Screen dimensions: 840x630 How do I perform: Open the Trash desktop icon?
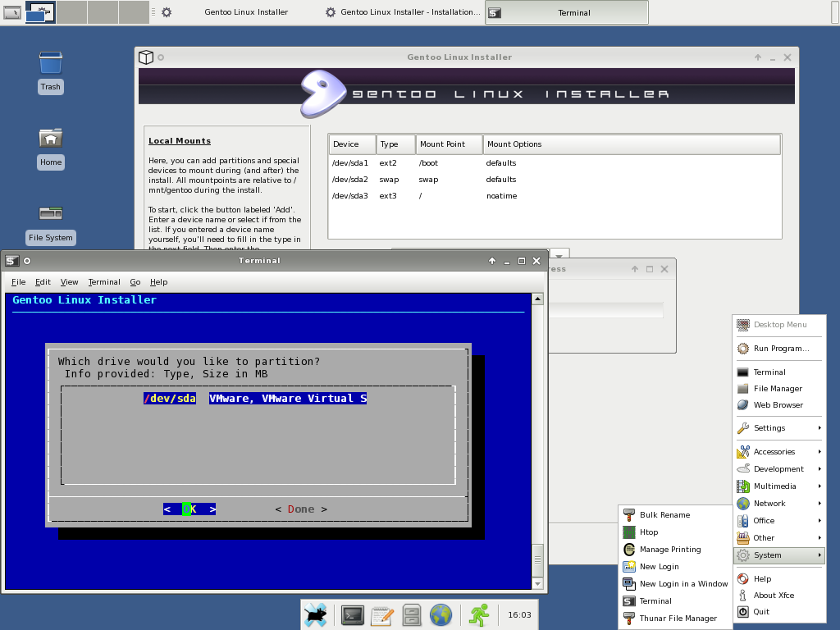[50, 62]
